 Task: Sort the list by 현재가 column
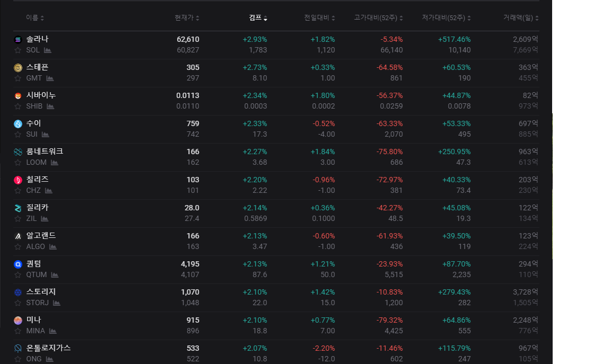pyautogui.click(x=187, y=18)
